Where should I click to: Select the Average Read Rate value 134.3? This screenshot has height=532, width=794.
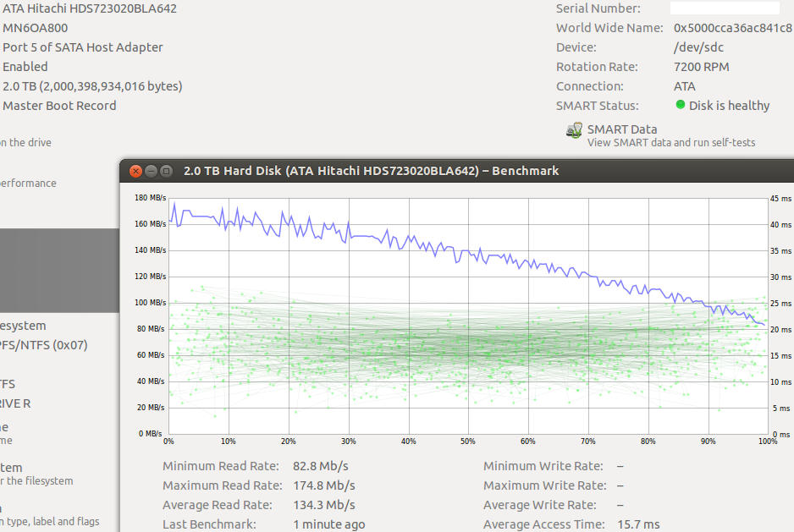tap(324, 505)
